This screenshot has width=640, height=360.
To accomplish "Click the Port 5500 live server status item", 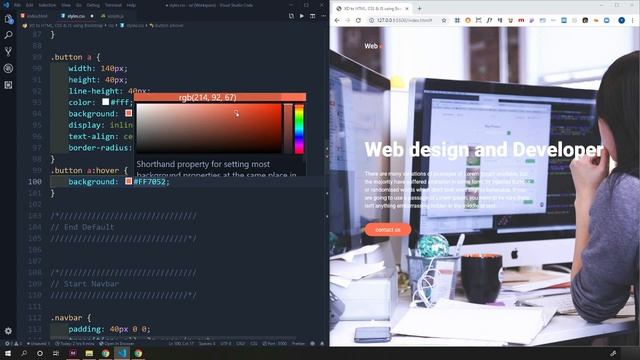I will [275, 344].
